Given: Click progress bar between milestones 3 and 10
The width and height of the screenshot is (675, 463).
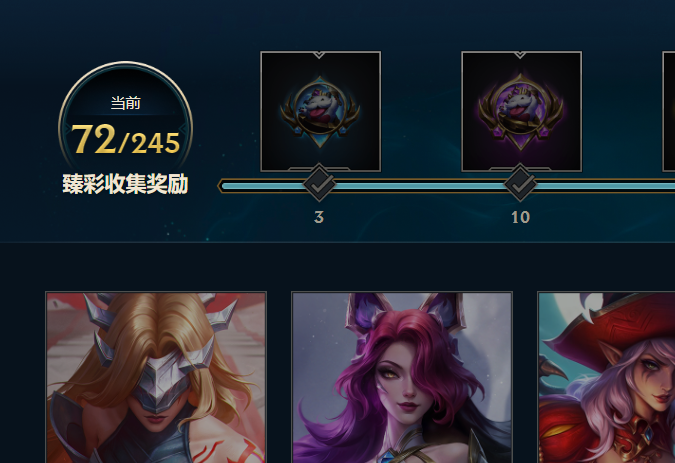Looking at the screenshot, I should click(420, 186).
